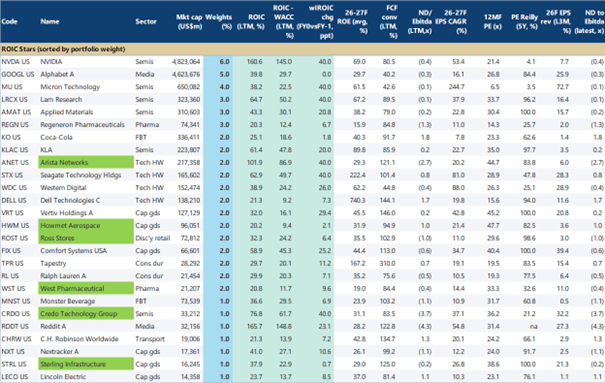Select Coca-Cola's FBT sector cell

point(141,137)
